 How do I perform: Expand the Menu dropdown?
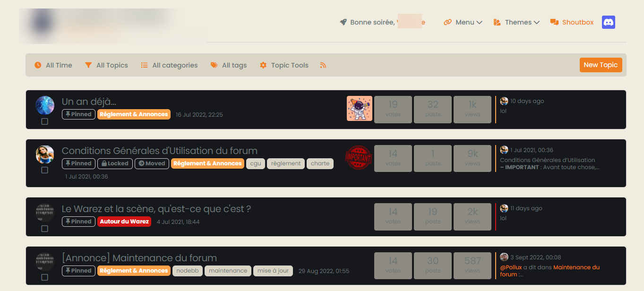(x=463, y=22)
